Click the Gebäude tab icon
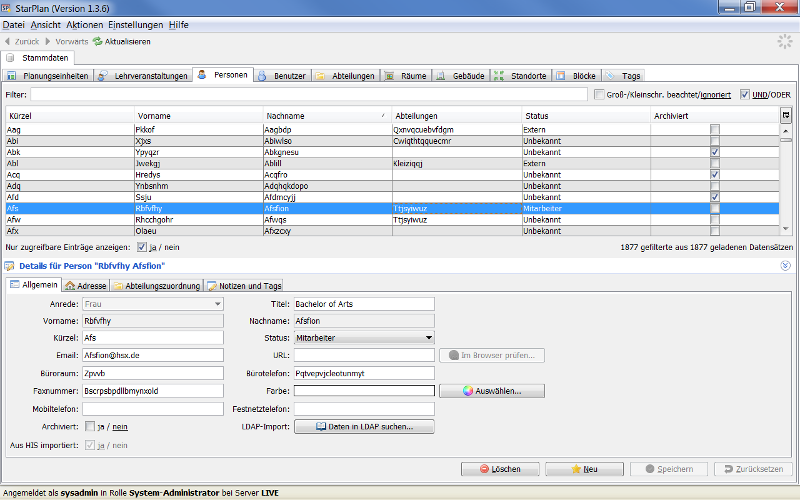Viewport: 800px width, 500px height. tap(441, 76)
